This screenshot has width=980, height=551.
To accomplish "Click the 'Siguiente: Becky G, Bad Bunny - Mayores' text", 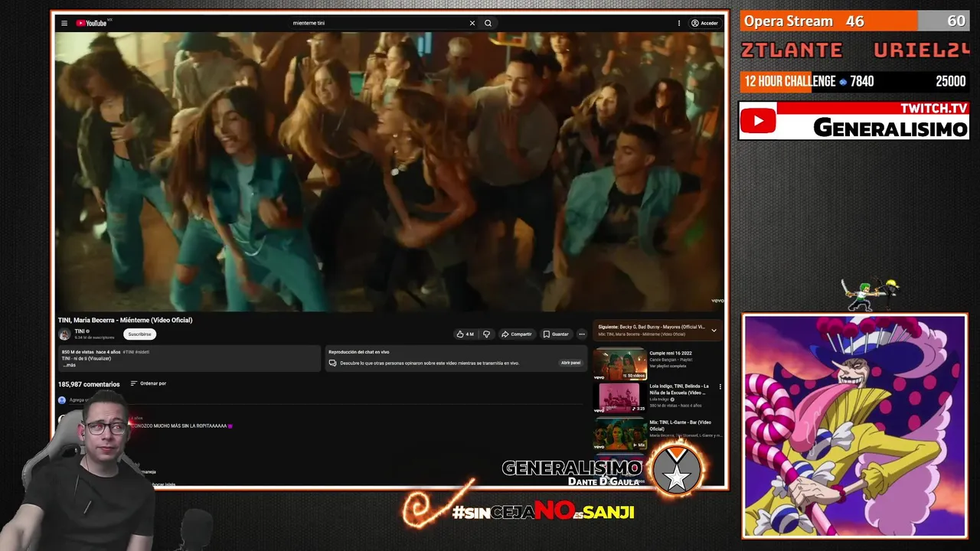I will tap(652, 327).
